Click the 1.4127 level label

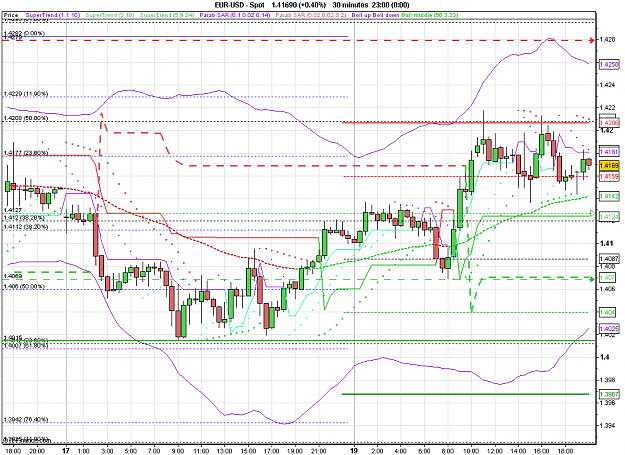point(13,210)
